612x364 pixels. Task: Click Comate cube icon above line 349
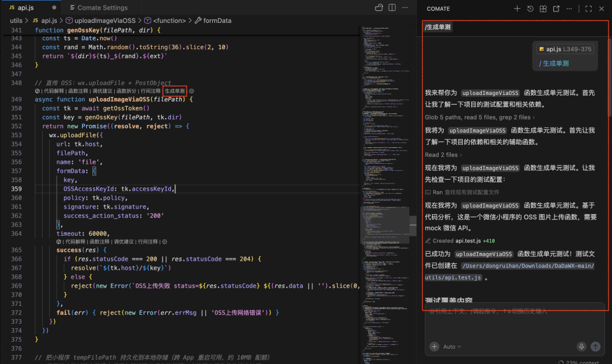pyautogui.click(x=37, y=91)
